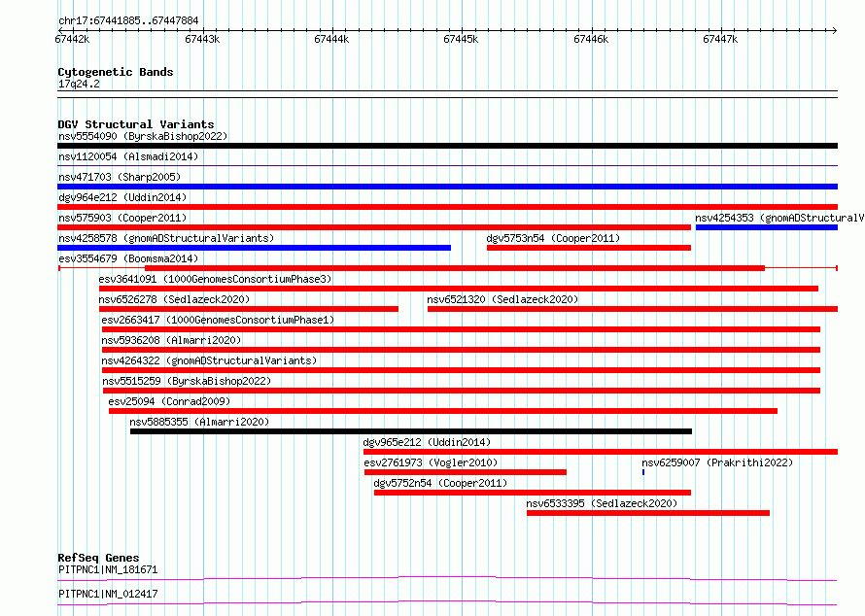Click the 67442k ruler tick label
Image resolution: width=865 pixels, height=616 pixels.
click(x=72, y=39)
